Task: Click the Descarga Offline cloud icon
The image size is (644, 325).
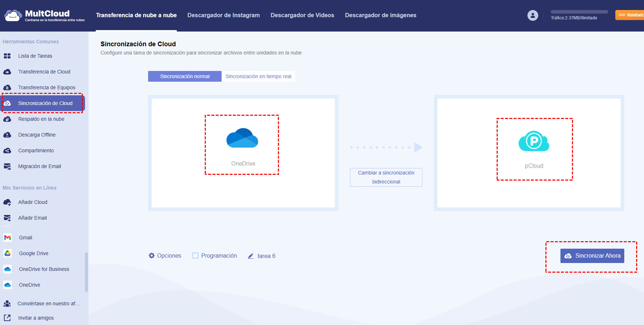Action: click(7, 135)
